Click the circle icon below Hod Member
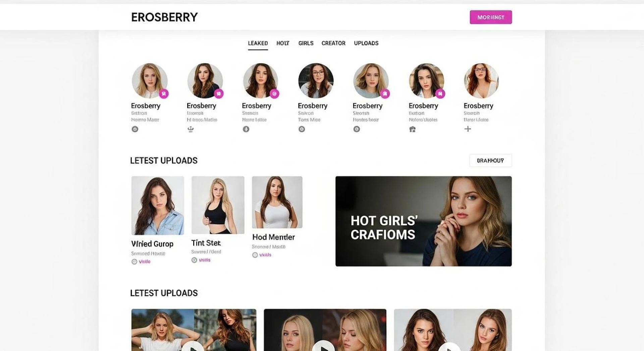The width and height of the screenshot is (644, 351). [x=255, y=255]
